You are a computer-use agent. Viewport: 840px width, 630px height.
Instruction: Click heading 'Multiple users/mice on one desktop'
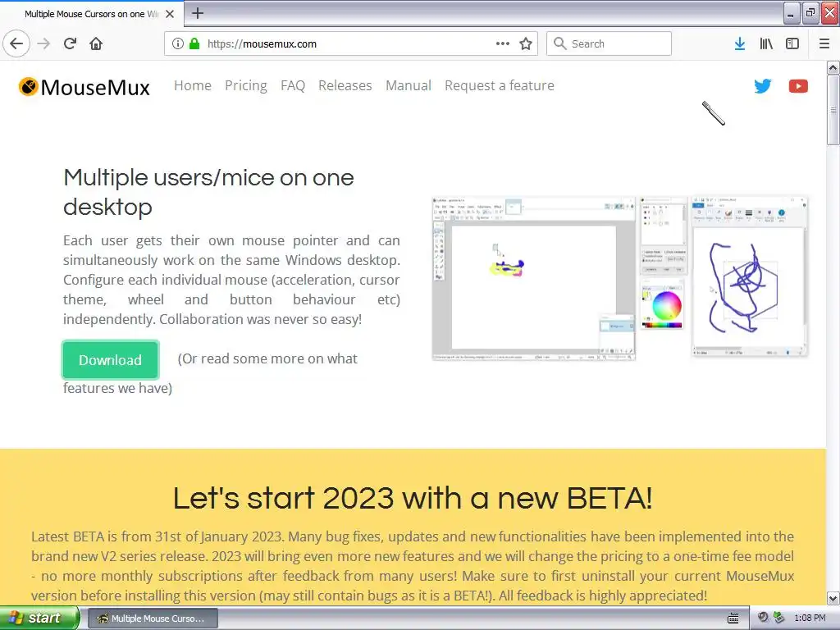point(208,192)
